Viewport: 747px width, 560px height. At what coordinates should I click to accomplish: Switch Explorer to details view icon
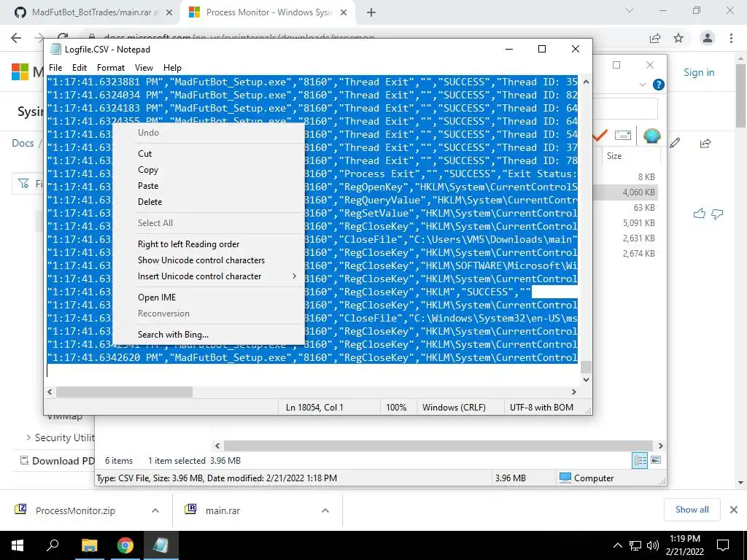click(640, 460)
